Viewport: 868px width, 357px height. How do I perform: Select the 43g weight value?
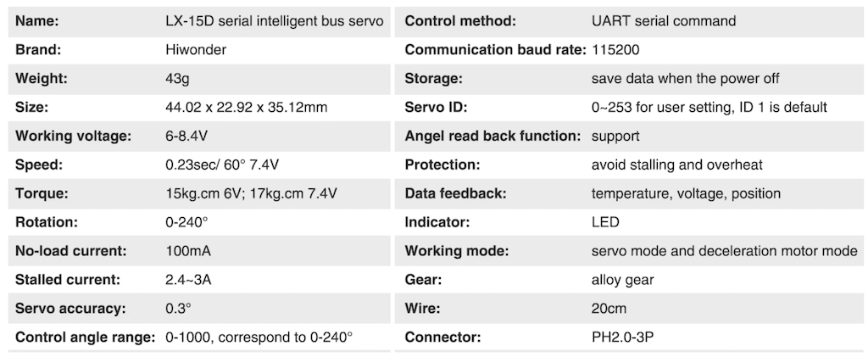[178, 78]
